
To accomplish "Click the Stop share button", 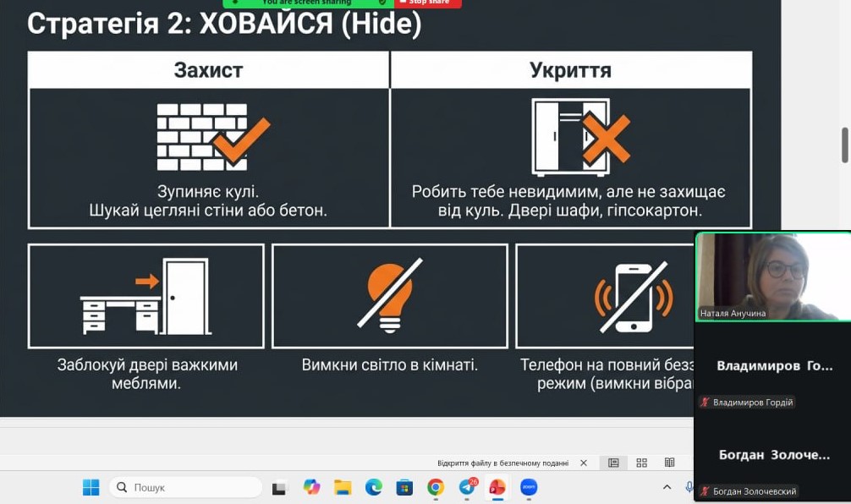I will tap(428, 3).
